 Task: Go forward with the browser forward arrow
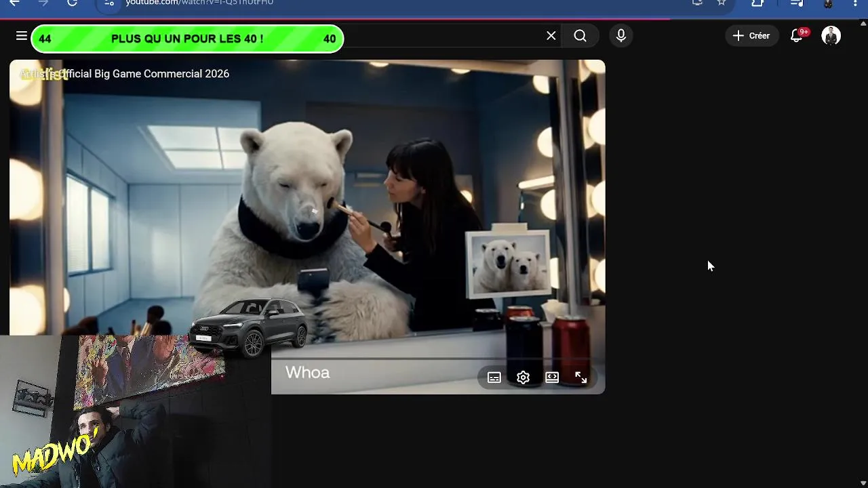point(43,3)
